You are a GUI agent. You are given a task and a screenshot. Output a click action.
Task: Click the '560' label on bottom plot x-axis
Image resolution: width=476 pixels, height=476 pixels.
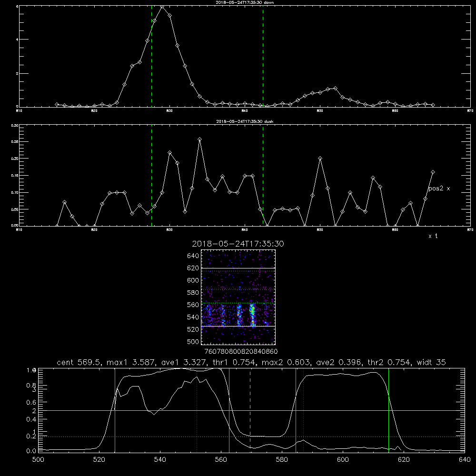pos(221,460)
